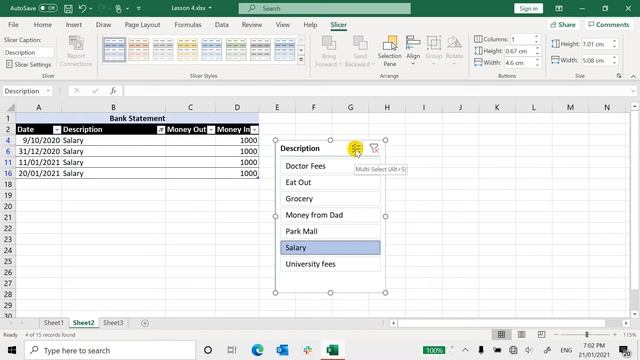
Task: Open Outlook from the taskbar
Action: pyautogui.click(x=282, y=350)
